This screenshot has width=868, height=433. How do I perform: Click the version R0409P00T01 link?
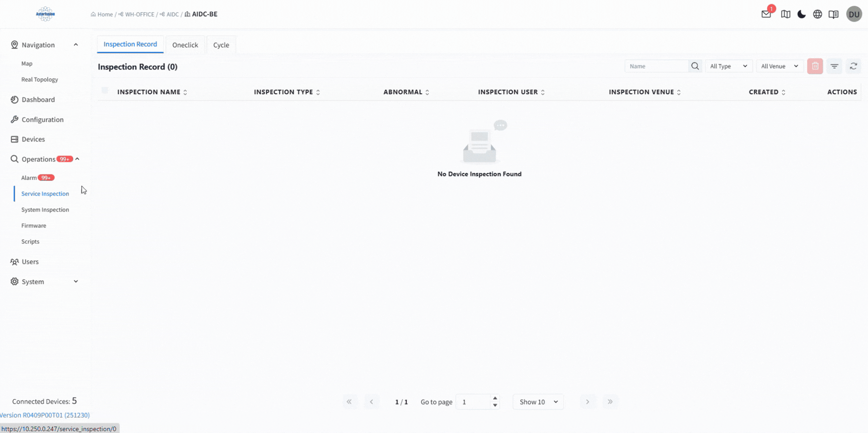click(45, 415)
